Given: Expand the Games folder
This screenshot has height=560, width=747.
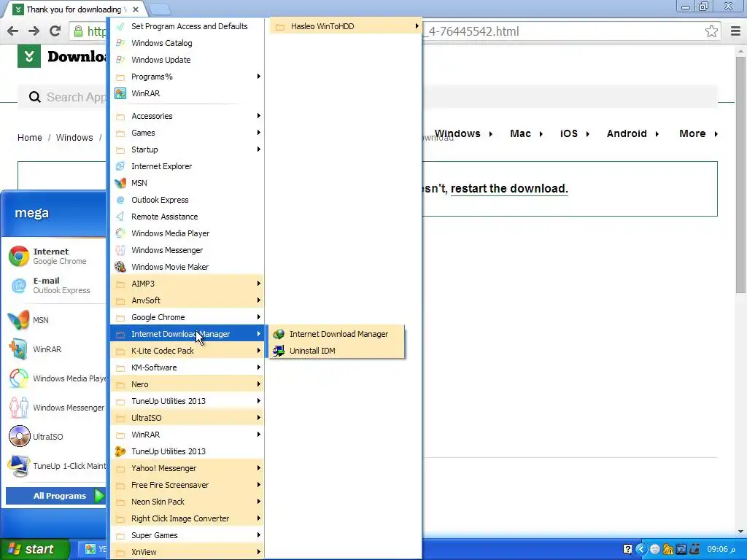Looking at the screenshot, I should 187,133.
